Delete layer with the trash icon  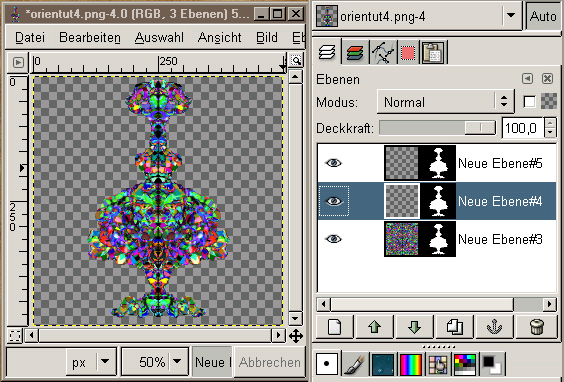coord(537,327)
